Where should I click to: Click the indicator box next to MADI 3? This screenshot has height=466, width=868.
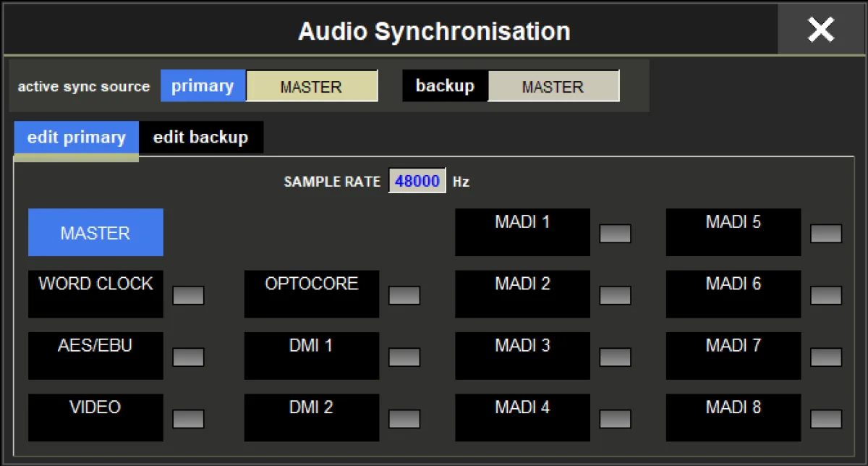tap(616, 357)
